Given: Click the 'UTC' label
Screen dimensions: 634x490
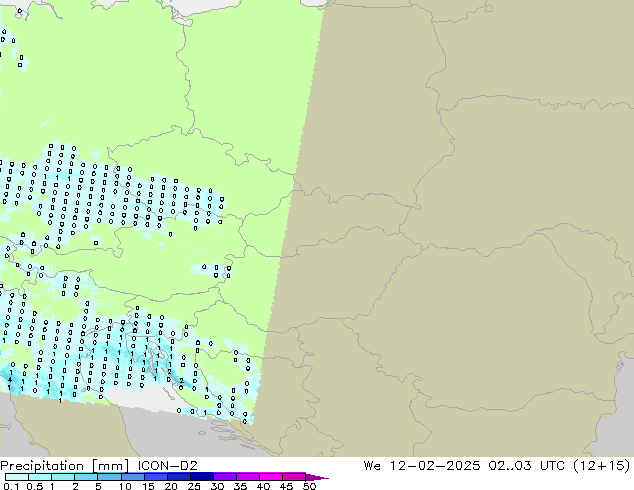Looking at the screenshot, I should pyautogui.click(x=552, y=466).
